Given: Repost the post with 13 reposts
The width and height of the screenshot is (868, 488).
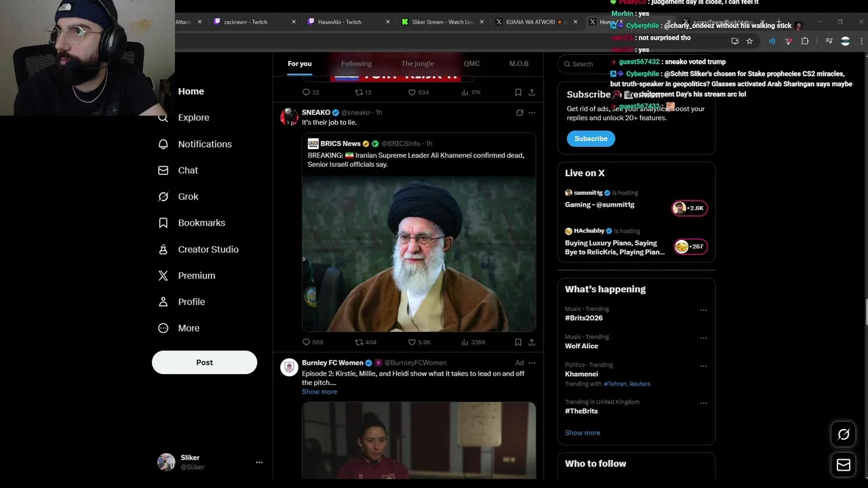Looking at the screenshot, I should coord(363,92).
